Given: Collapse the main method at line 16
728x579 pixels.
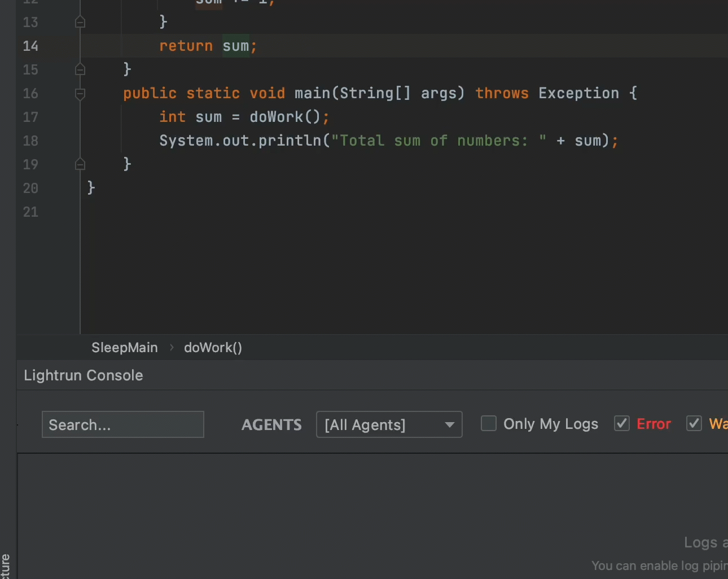Looking at the screenshot, I should [80, 94].
